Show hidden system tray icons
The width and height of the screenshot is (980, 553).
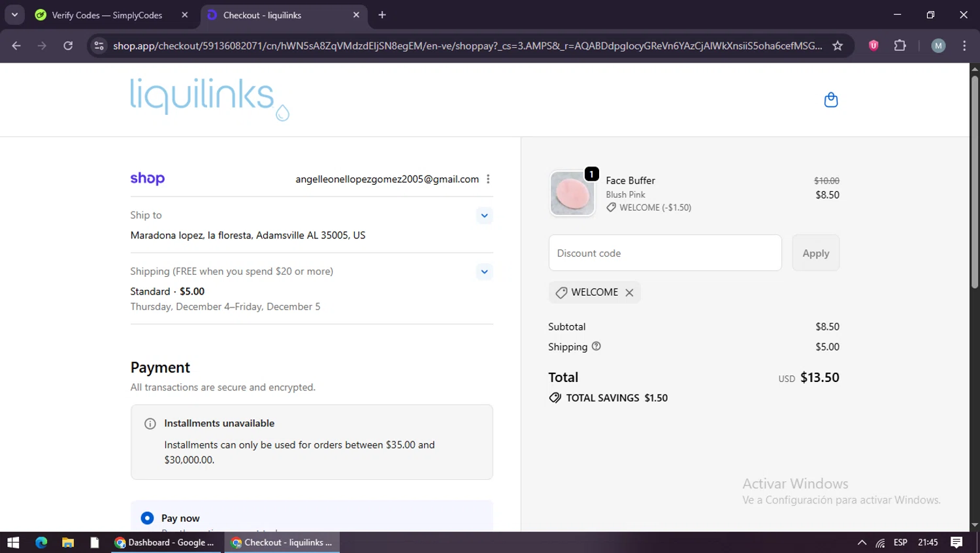(862, 543)
